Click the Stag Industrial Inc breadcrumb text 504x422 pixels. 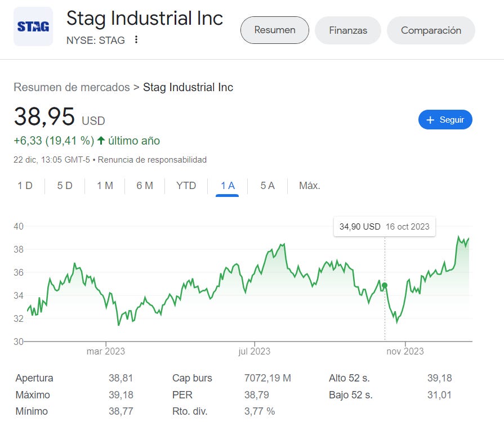[188, 87]
